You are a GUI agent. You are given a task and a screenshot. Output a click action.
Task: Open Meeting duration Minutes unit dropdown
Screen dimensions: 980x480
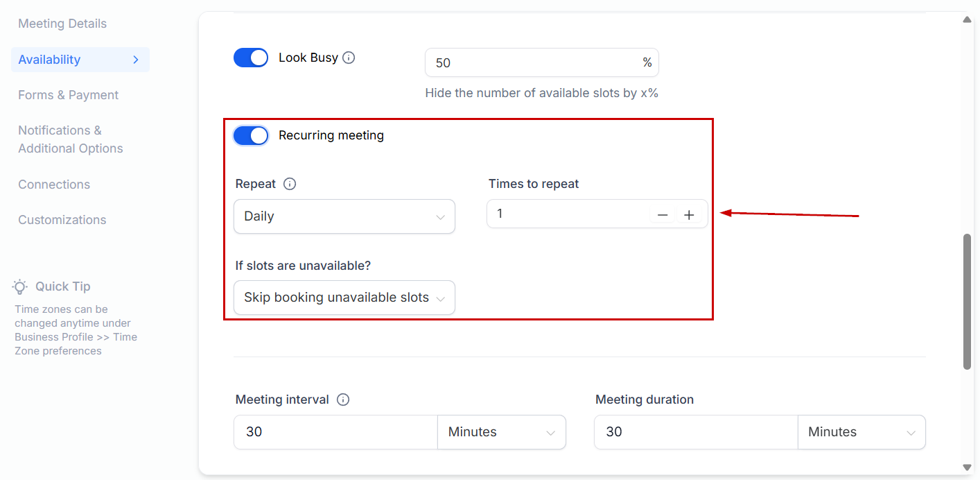[x=861, y=432]
